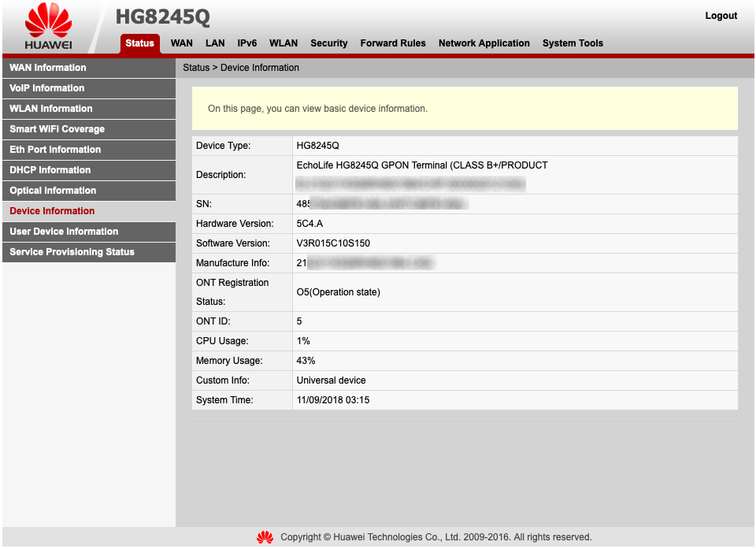The image size is (756, 549).
Task: Click the small Huawei logo in footer
Action: 265,537
